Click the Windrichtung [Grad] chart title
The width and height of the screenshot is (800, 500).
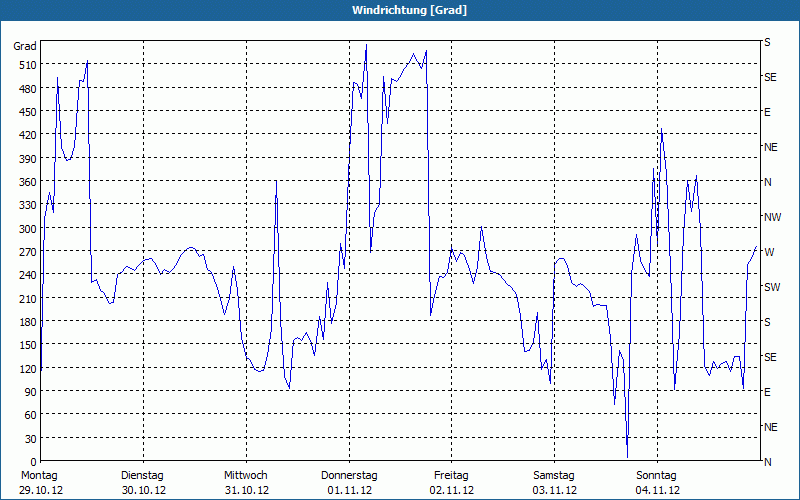[409, 10]
